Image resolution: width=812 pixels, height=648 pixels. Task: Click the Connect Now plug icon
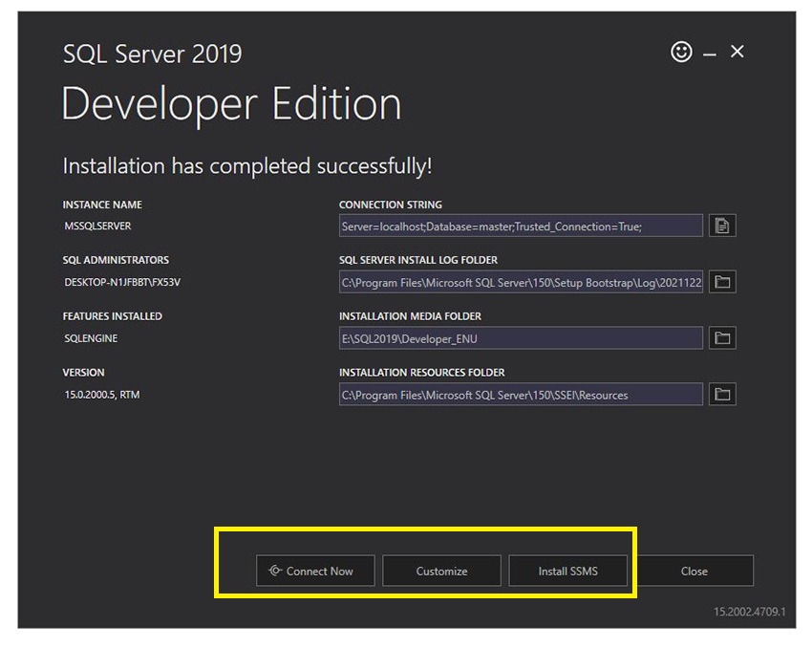tap(275, 572)
